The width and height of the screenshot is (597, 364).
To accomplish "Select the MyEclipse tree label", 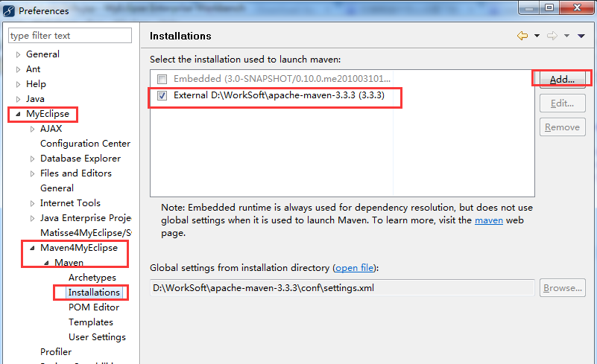I will pyautogui.click(x=48, y=114).
